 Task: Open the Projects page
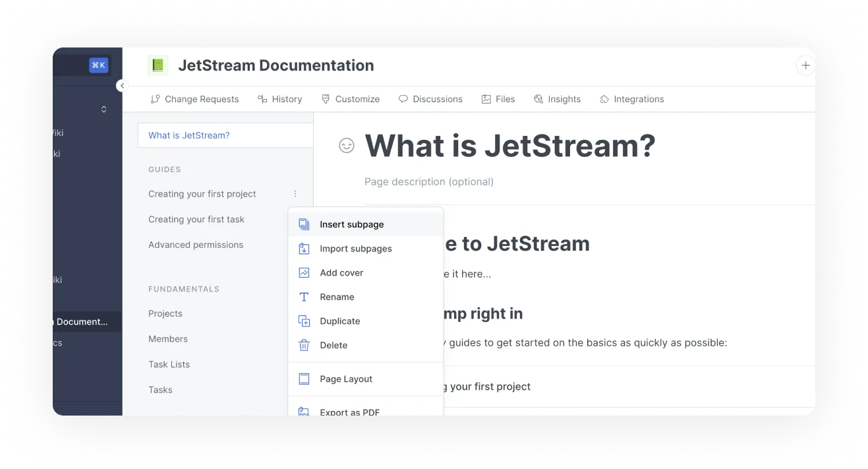[165, 313]
